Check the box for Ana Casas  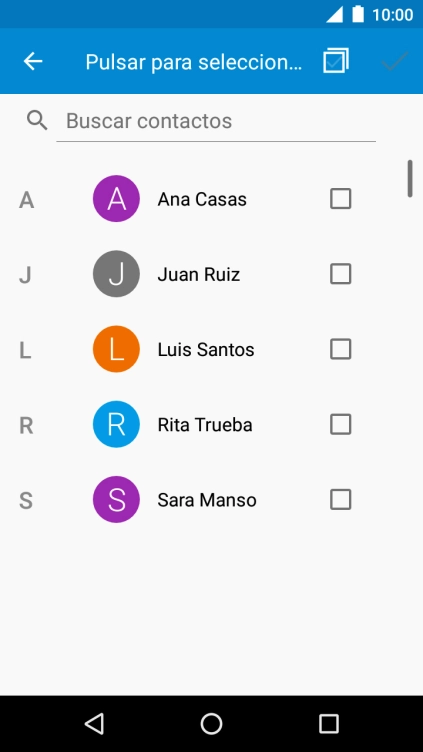coord(341,199)
